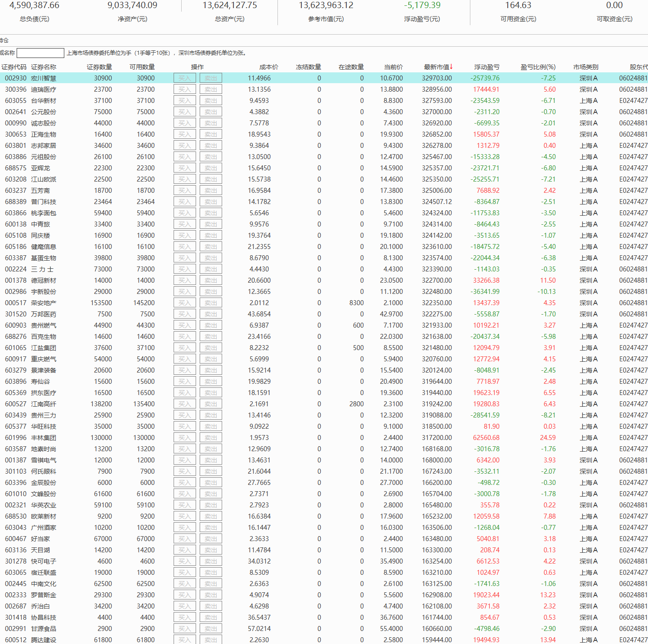The image size is (648, 644).
Task: Sort holdings by the 当前价 column
Action: [x=393, y=67]
